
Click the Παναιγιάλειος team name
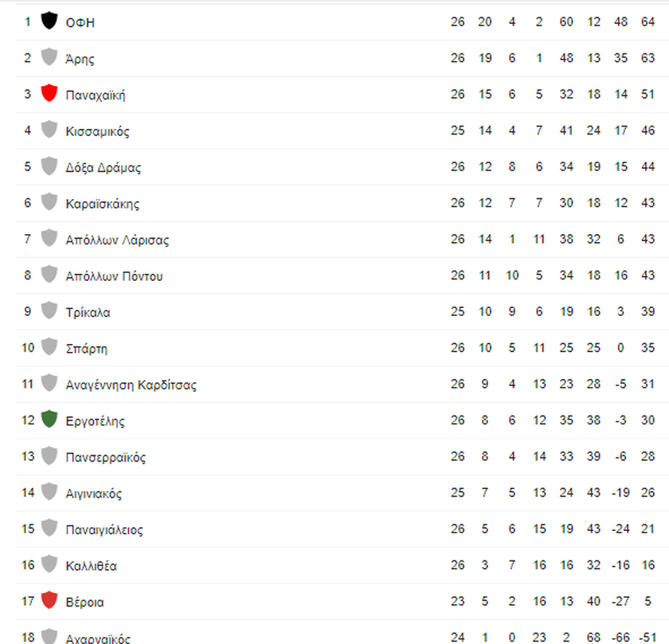104,530
